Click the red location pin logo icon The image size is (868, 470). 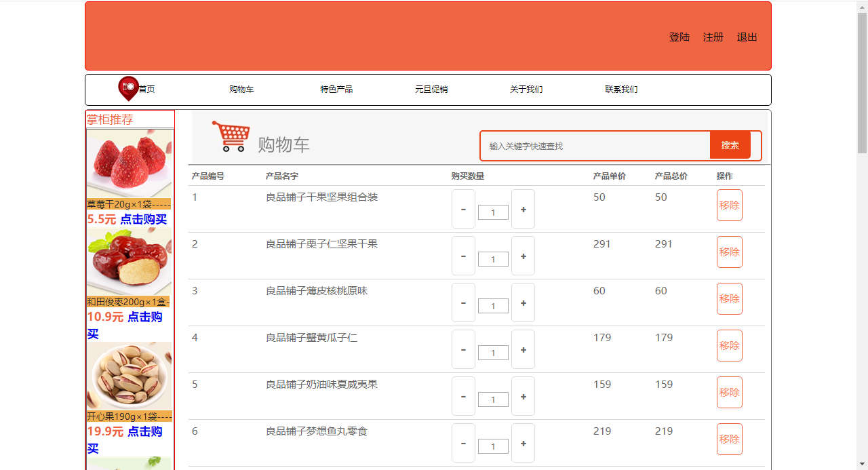coord(129,88)
